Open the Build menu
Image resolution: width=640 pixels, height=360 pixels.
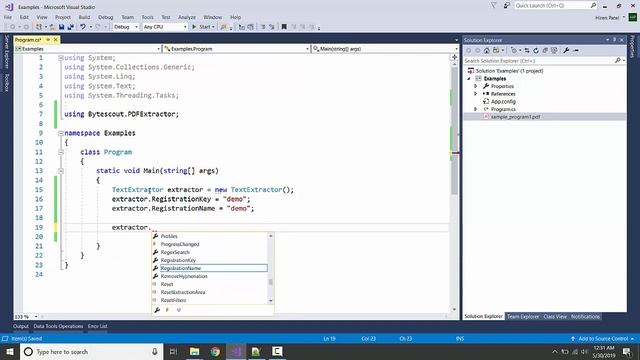tap(84, 17)
